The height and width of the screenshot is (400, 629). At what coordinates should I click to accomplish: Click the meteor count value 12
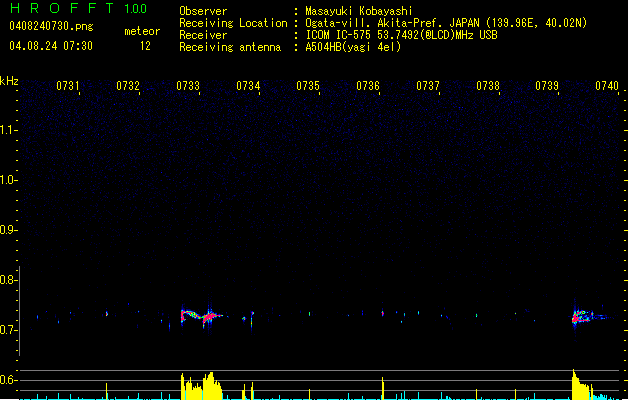pos(145,46)
